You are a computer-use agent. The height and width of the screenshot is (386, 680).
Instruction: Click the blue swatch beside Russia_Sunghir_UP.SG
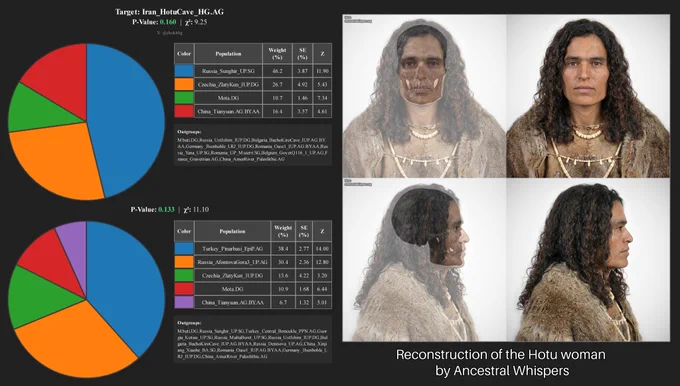[184, 71]
